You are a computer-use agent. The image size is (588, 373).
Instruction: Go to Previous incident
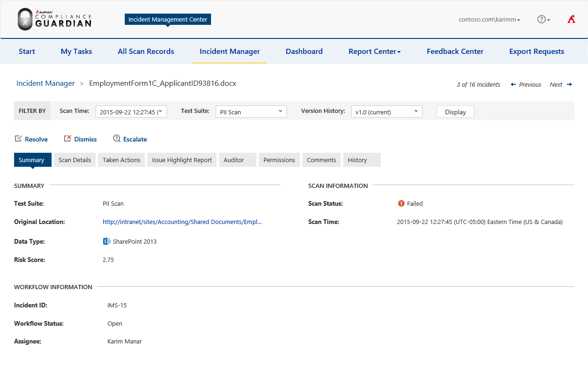[526, 84]
